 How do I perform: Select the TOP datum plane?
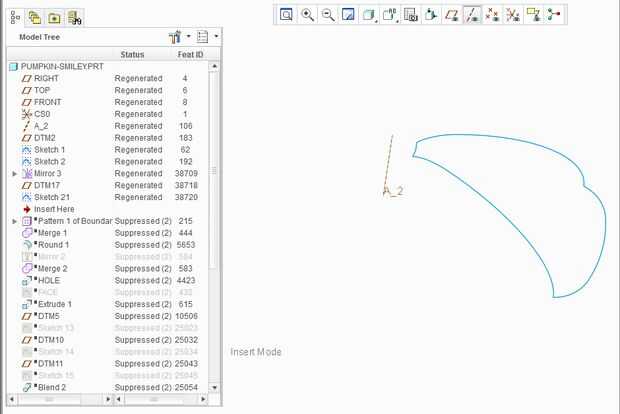pos(42,90)
